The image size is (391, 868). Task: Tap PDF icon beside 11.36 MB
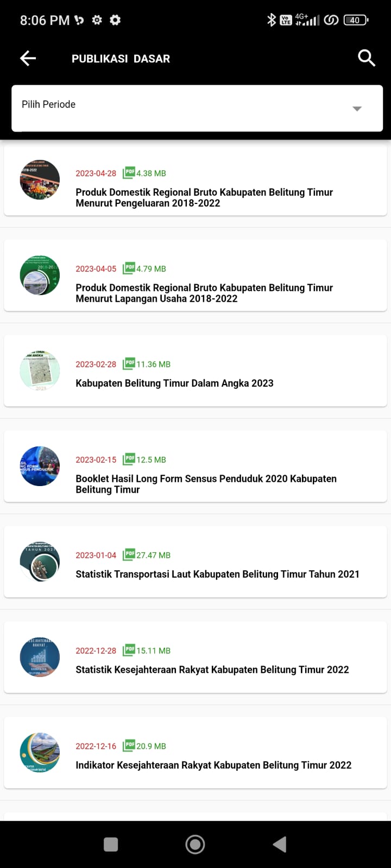click(x=129, y=364)
